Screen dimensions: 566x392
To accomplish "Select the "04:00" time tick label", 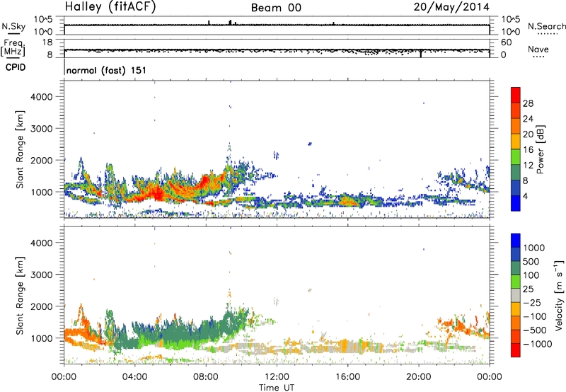I will (134, 377).
